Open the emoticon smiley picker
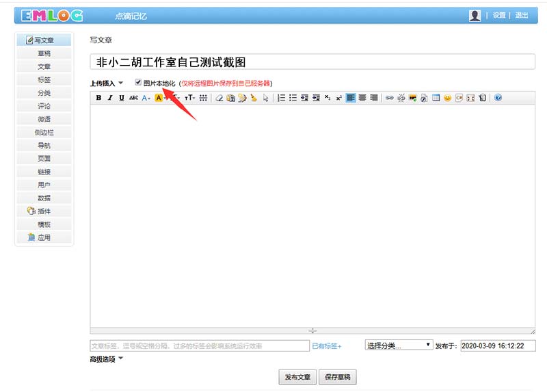The width and height of the screenshot is (547, 392). click(x=447, y=98)
